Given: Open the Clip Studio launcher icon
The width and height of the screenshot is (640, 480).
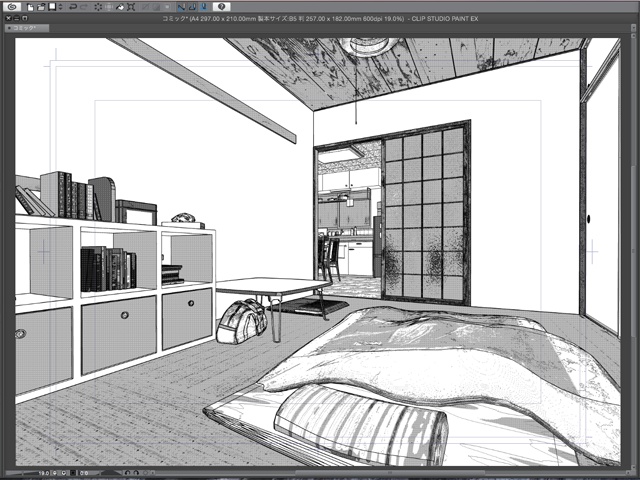Looking at the screenshot, I should 12,7.
